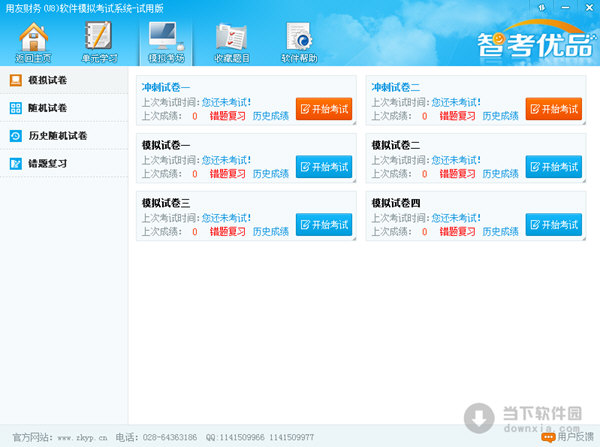
Task: Open 错题复习 link in 模拟试卷四
Action: coord(458,232)
